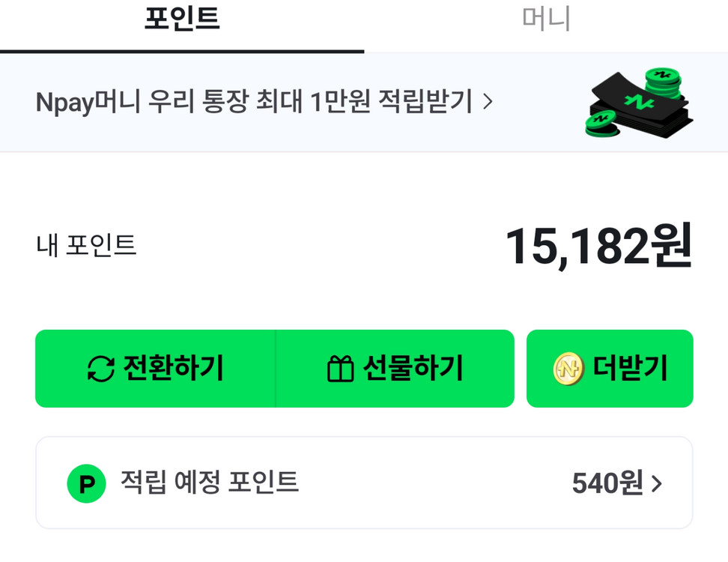Open the Npay머니 우리 통장 적립받기 link
This screenshot has width=728, height=562.
(x=254, y=102)
